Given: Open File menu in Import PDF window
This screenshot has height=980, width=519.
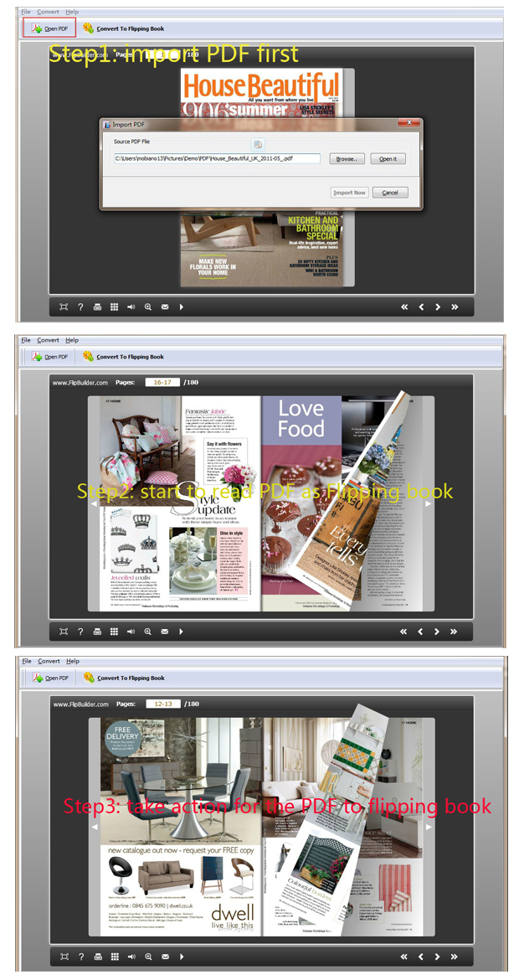Looking at the screenshot, I should 26,12.
